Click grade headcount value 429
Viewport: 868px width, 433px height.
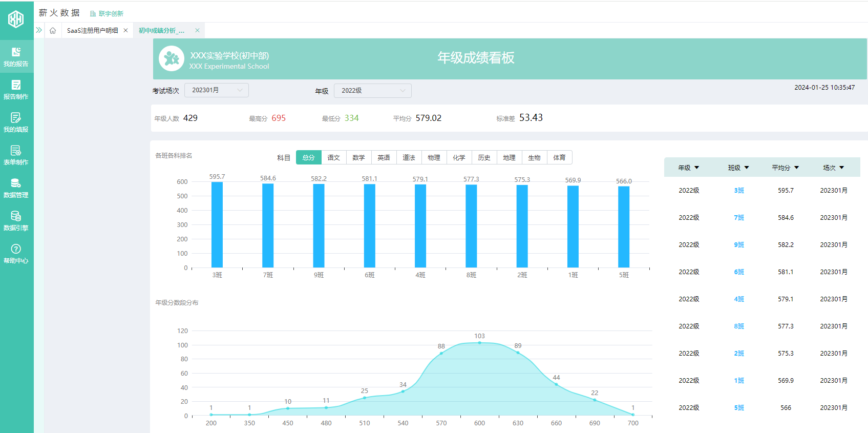point(190,118)
